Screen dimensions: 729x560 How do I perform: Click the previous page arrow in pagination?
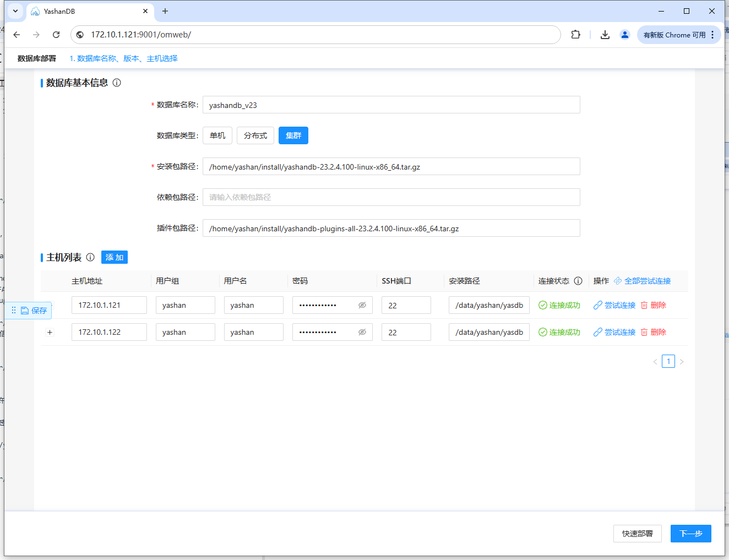click(x=655, y=362)
